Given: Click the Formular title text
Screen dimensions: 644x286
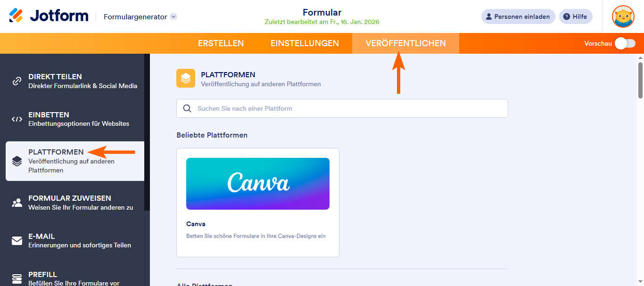Looking at the screenshot, I should tap(322, 12).
